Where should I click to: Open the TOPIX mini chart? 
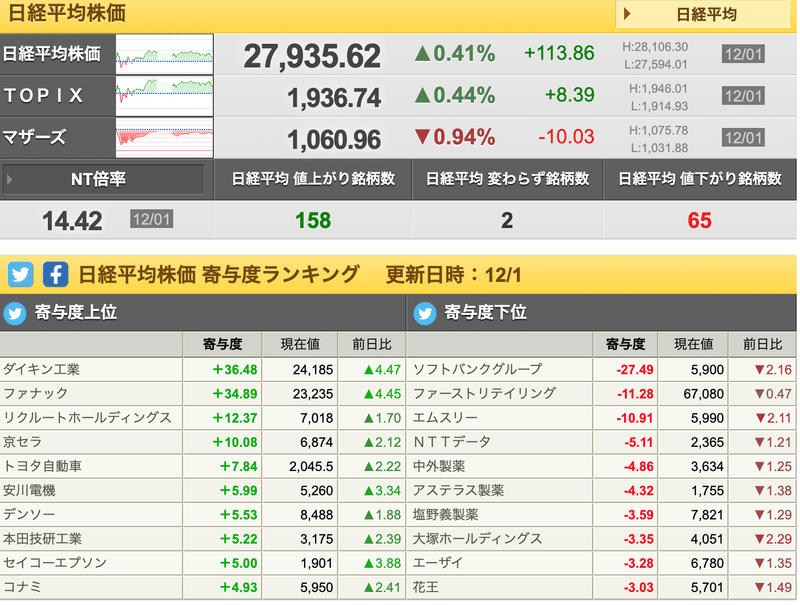[164, 96]
